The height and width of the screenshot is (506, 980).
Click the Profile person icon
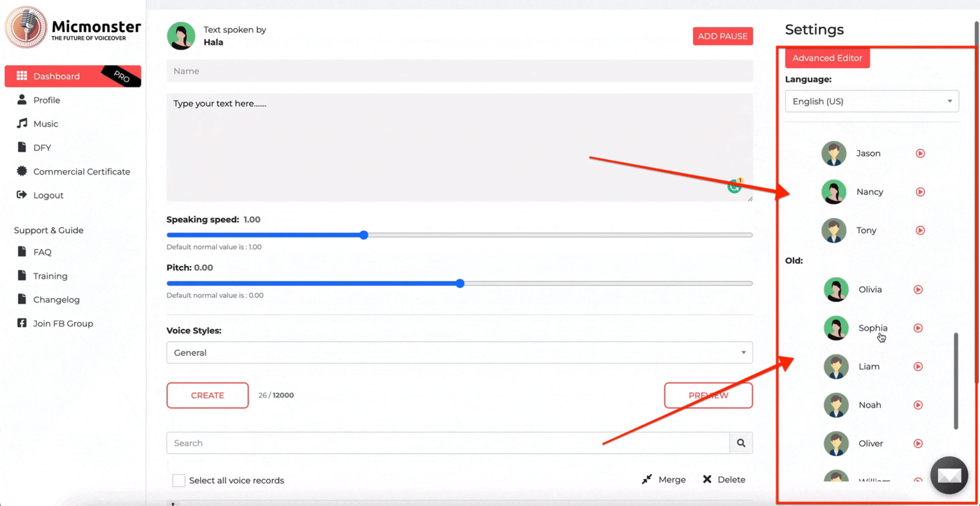22,99
